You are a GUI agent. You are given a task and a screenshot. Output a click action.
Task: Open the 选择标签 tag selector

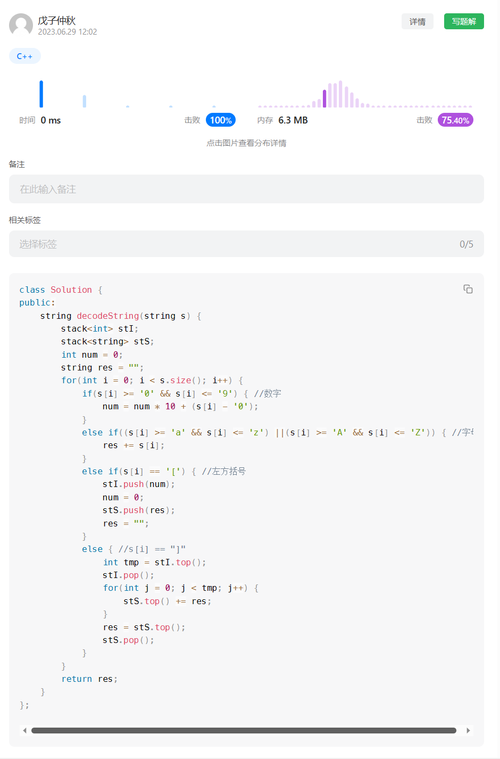pos(246,244)
